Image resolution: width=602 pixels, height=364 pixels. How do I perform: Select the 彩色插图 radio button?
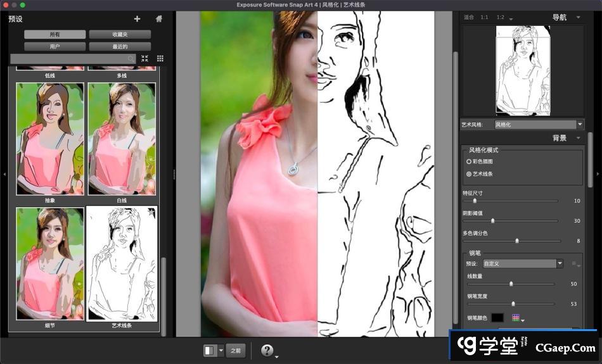470,161
